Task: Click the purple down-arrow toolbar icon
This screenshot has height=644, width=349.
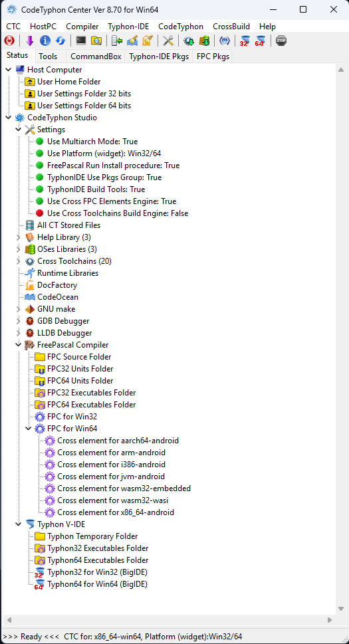Action: coord(29,41)
